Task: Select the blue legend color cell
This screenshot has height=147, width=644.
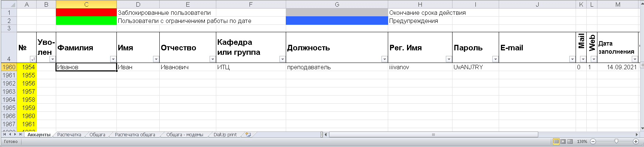Action: (337, 21)
